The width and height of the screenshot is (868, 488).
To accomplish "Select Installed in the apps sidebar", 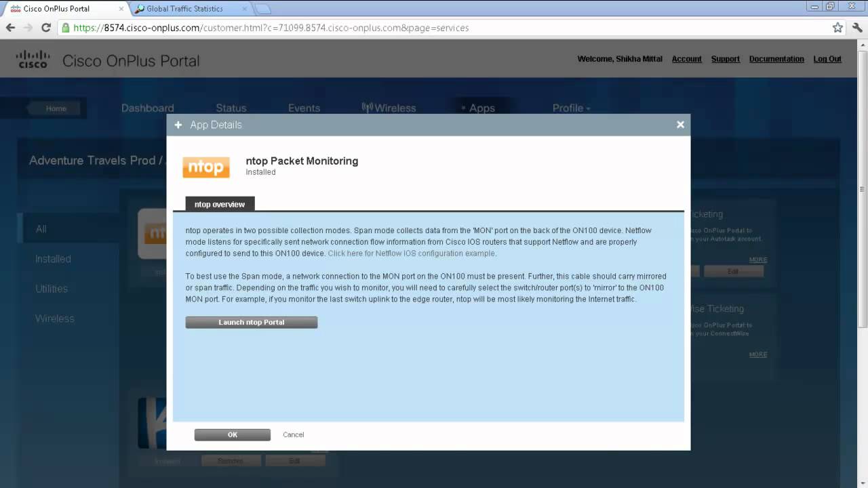I will [53, 259].
